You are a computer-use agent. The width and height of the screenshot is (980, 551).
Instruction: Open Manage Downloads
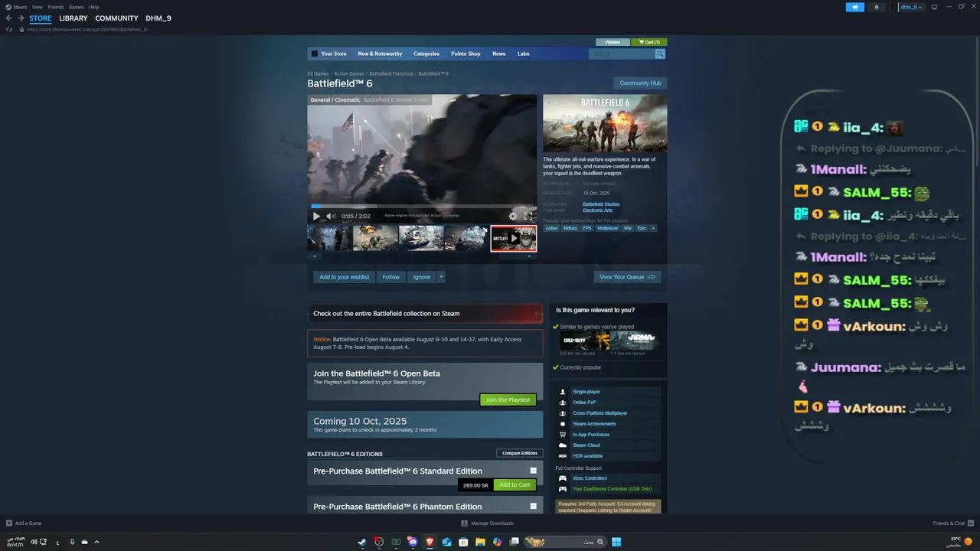pos(487,523)
